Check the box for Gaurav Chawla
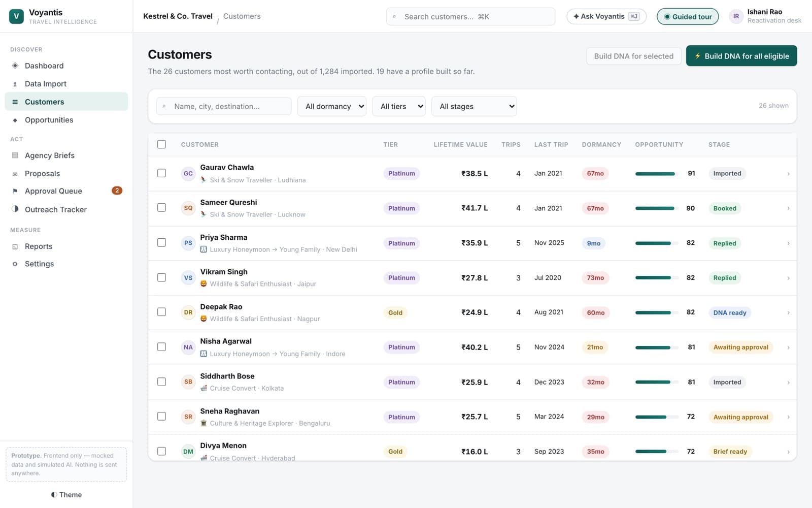This screenshot has width=812, height=508. [161, 173]
